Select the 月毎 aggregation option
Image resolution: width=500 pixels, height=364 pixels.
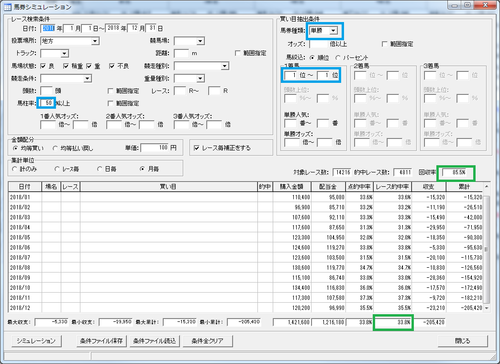tap(142, 169)
